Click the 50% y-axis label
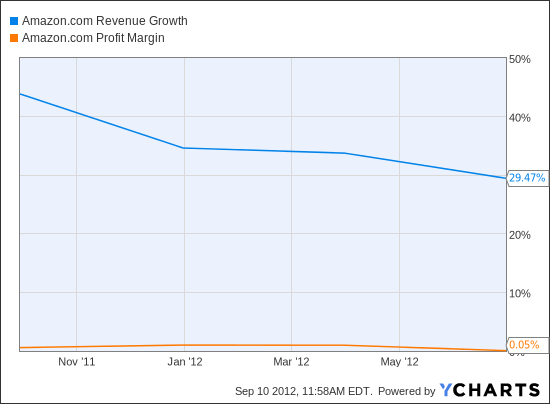The width and height of the screenshot is (550, 404). [519, 59]
